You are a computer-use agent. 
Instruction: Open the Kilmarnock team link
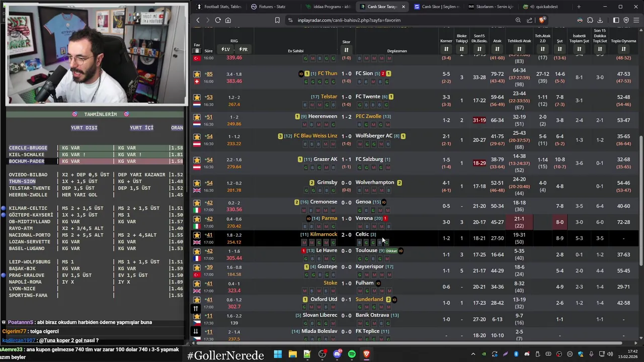click(x=324, y=234)
